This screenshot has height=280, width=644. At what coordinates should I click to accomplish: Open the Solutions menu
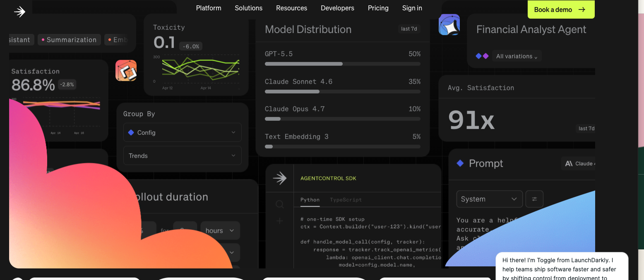(249, 8)
